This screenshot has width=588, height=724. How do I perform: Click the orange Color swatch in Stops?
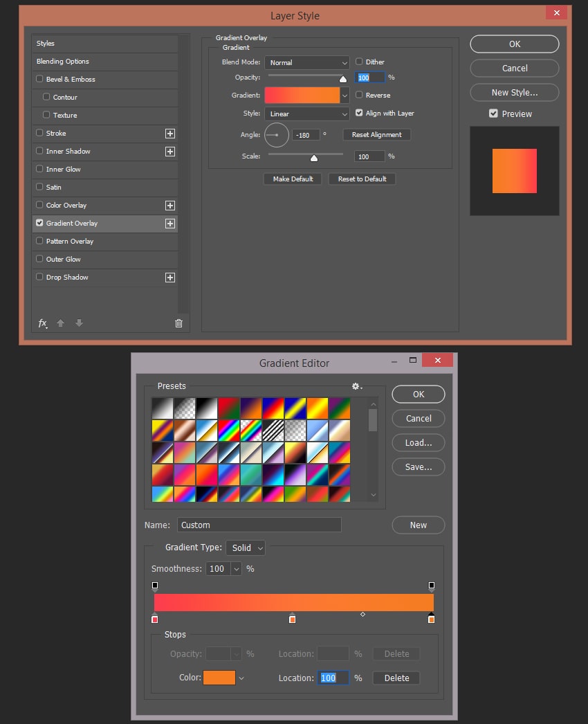219,678
